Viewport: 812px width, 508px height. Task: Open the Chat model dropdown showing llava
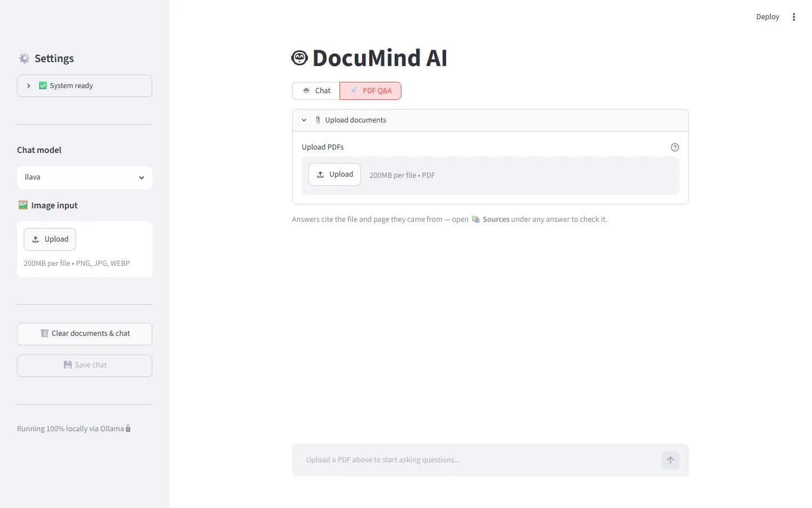click(85, 177)
